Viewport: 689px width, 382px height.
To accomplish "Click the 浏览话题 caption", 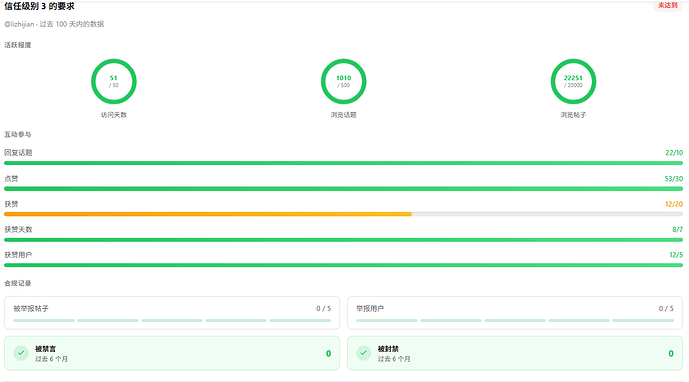I will click(344, 115).
